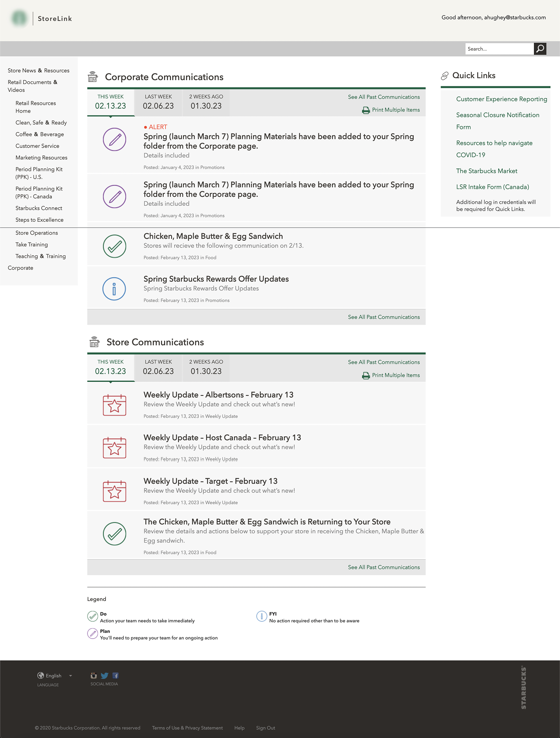
Task: Open LSR Intake Form (Canada) link
Action: coord(493,187)
